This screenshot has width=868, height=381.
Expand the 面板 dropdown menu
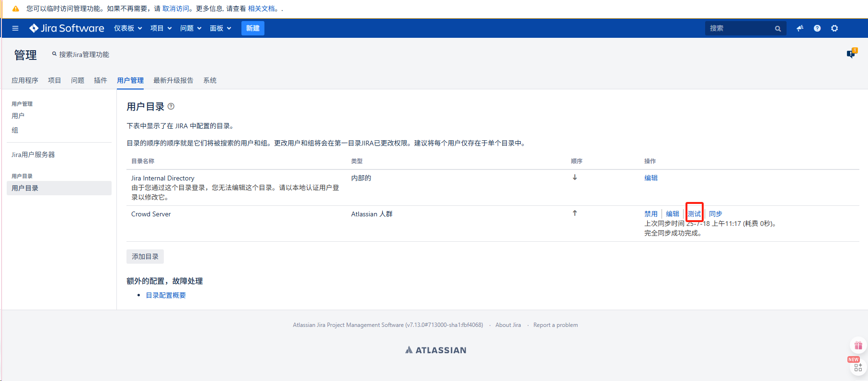tap(220, 28)
